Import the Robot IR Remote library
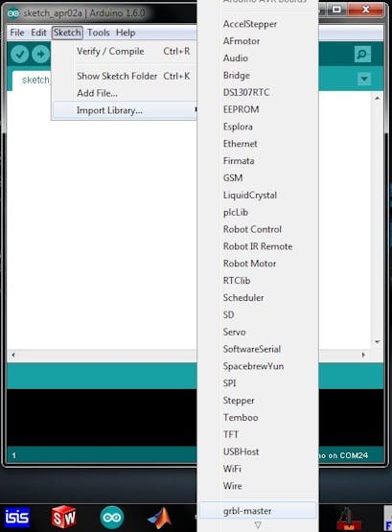The height and width of the screenshot is (532, 392). [x=258, y=246]
